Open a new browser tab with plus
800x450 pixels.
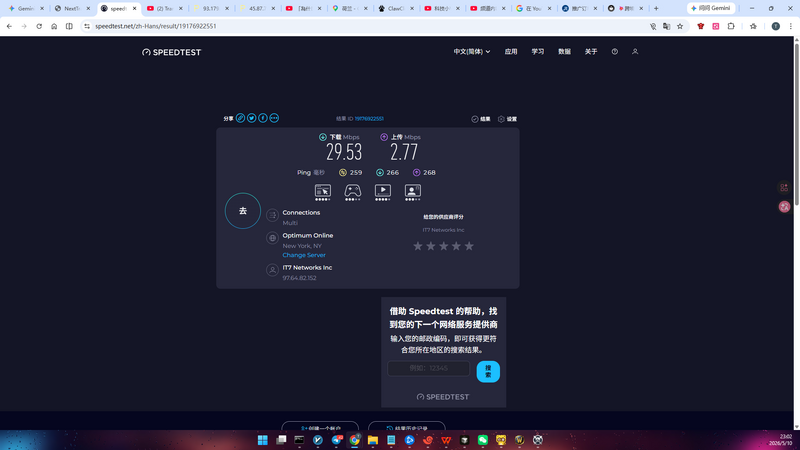[x=656, y=9]
